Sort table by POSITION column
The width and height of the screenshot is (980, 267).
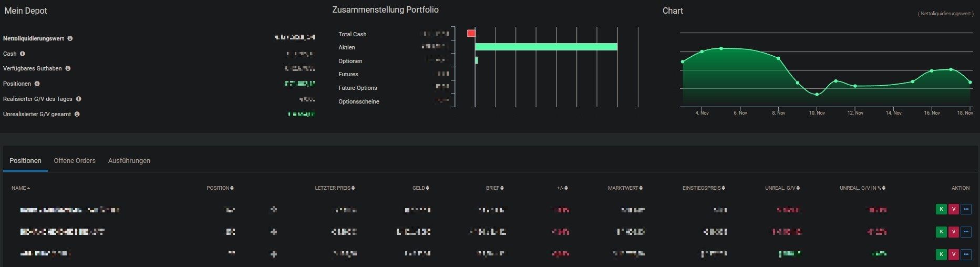pyautogui.click(x=220, y=188)
